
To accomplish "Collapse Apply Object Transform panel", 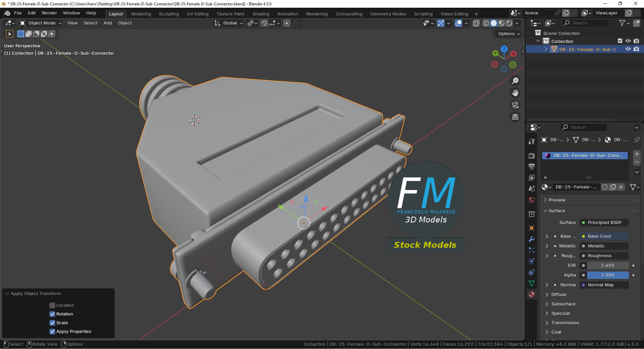I will 7,294.
